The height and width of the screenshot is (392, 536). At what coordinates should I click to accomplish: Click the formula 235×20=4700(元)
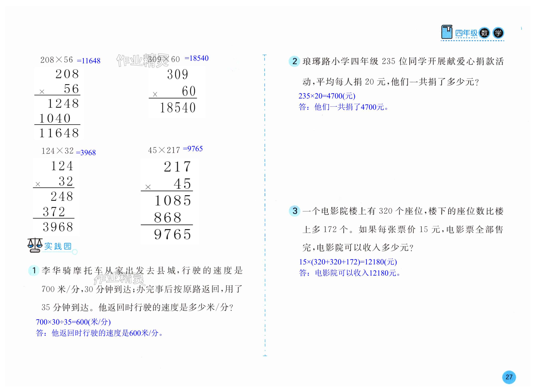[327, 96]
